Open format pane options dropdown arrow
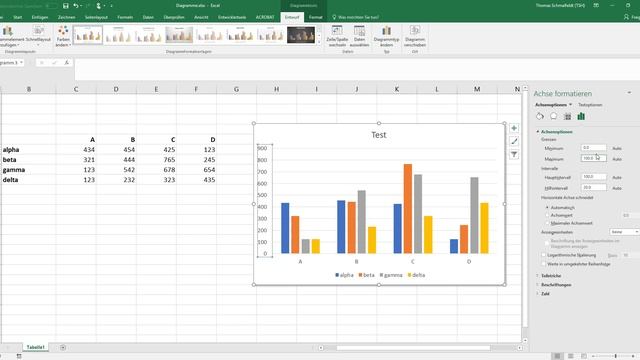The image size is (640, 360). [x=629, y=93]
